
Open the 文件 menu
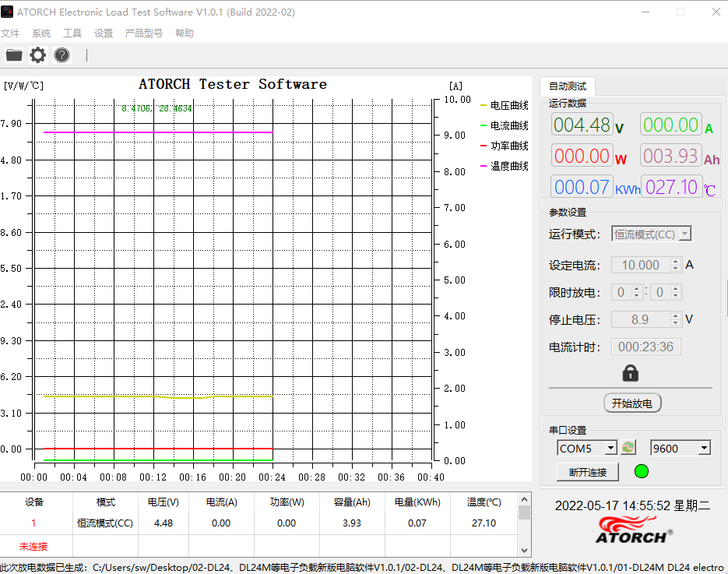pos(10,33)
